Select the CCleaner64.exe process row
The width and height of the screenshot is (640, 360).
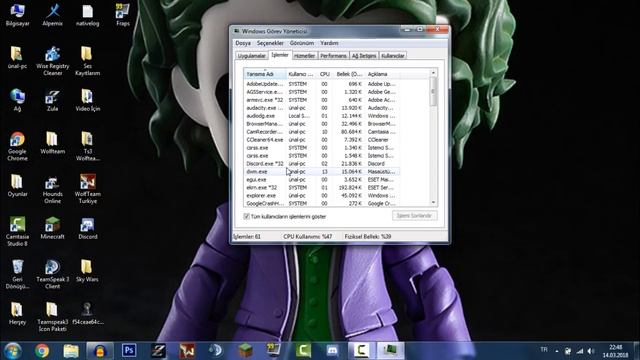click(322, 140)
